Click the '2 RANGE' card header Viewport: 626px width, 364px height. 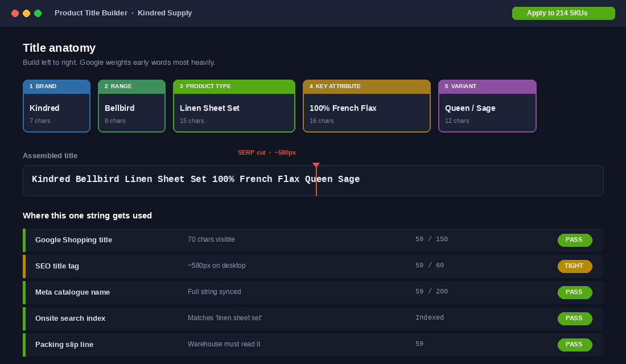132,86
